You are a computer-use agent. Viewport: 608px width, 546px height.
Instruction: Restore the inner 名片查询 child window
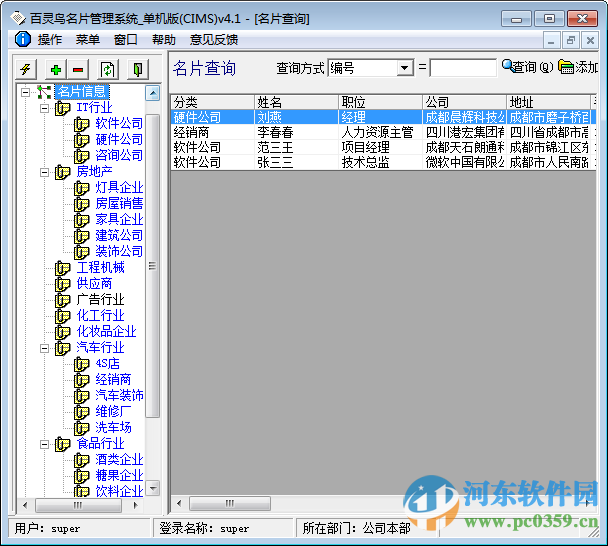[570, 40]
